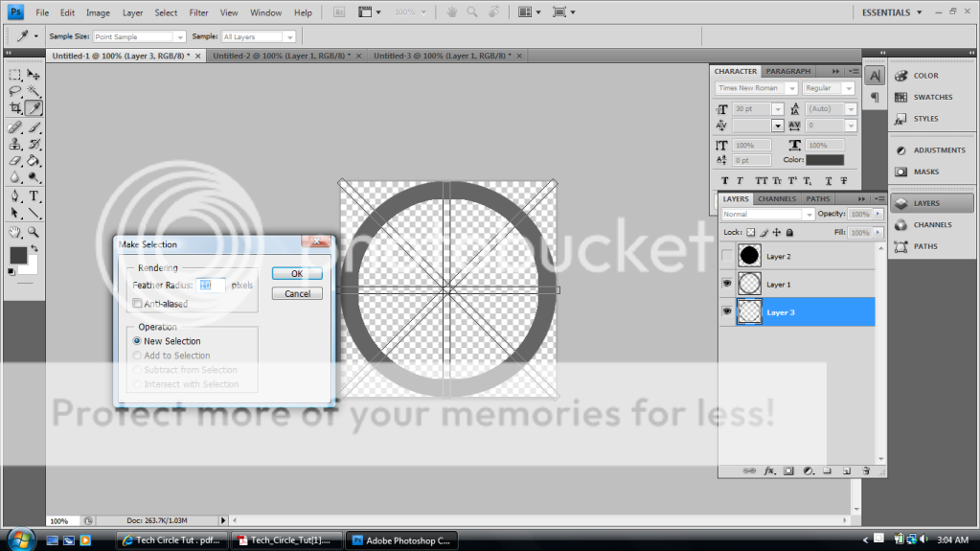
Task: Pick the Magic Wand tool
Action: click(x=34, y=91)
